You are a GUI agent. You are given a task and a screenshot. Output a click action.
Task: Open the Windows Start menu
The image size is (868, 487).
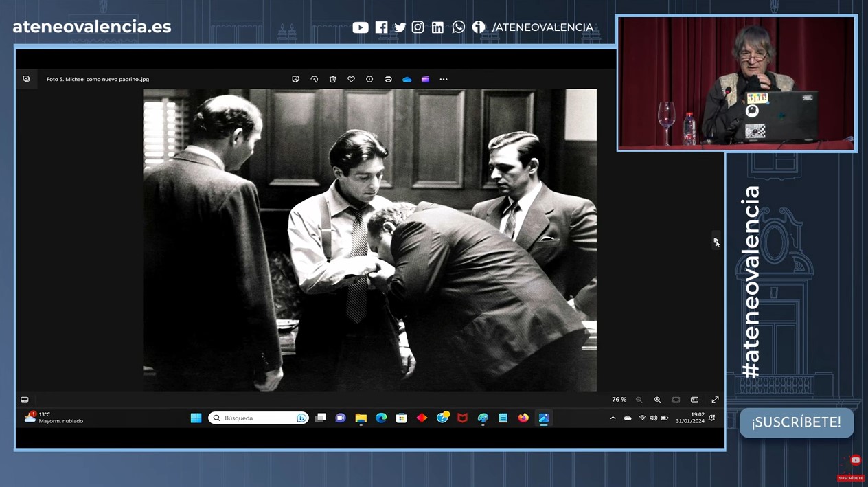[196, 418]
